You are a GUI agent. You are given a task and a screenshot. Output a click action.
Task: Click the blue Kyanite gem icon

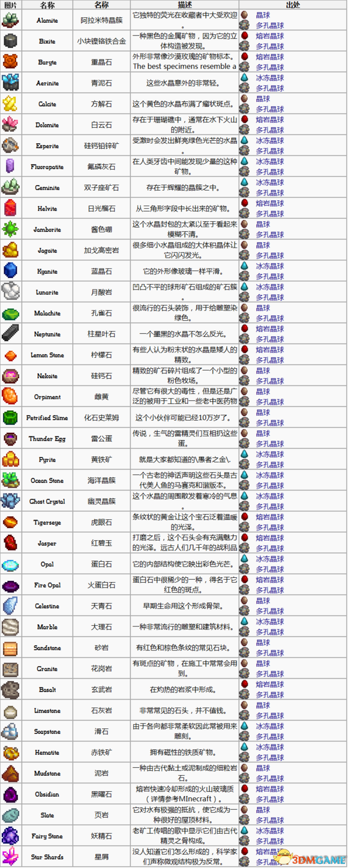(10, 271)
